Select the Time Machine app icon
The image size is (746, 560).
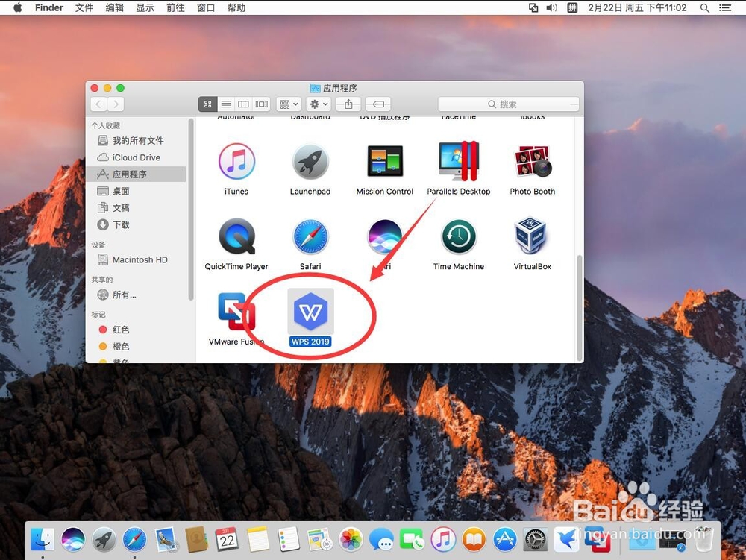[459, 236]
